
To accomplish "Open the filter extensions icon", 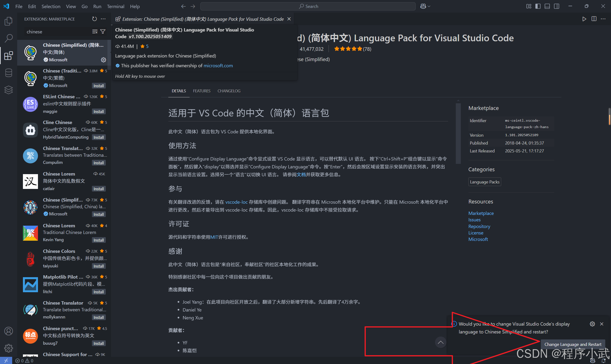I will pos(103,31).
